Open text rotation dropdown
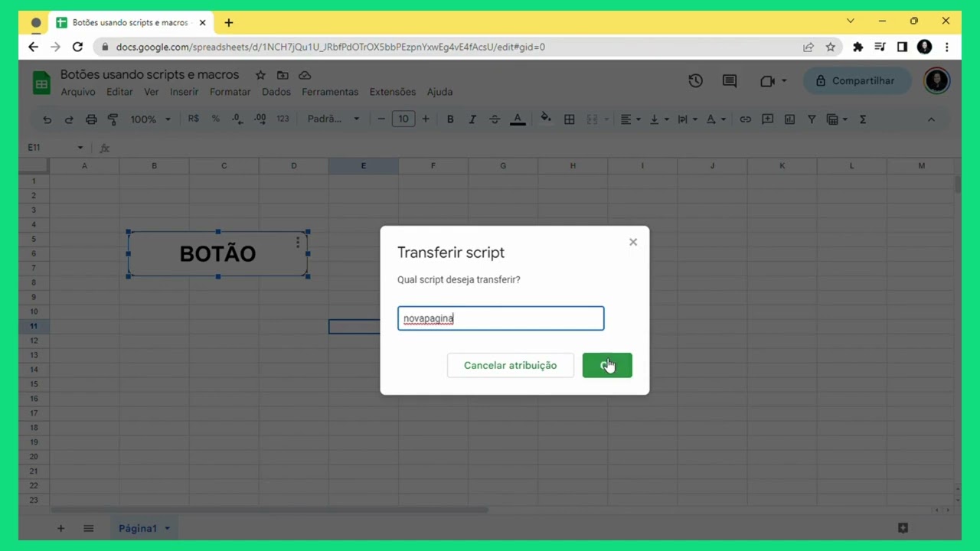The width and height of the screenshot is (980, 551). coord(715,119)
